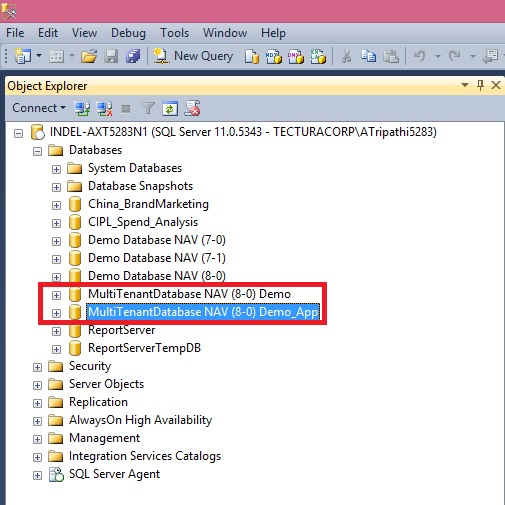This screenshot has height=505, width=505.
Task: Expand Demo Database NAV (7-1)
Action: 56,260
